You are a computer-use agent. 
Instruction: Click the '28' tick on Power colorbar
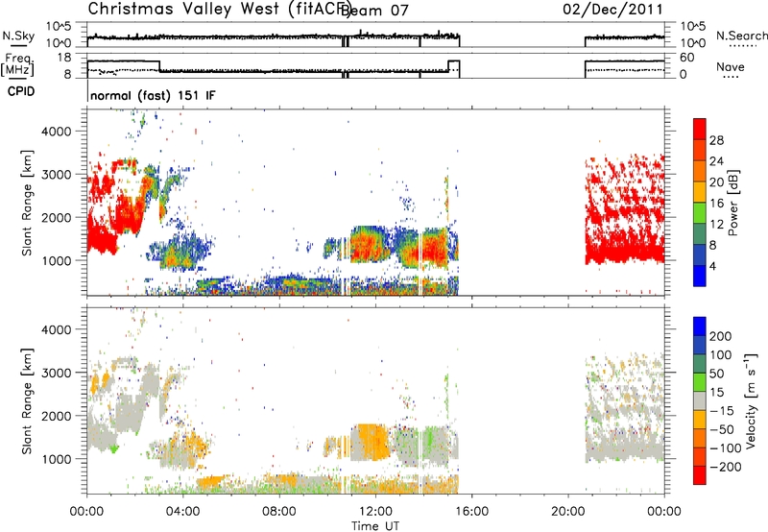716,140
